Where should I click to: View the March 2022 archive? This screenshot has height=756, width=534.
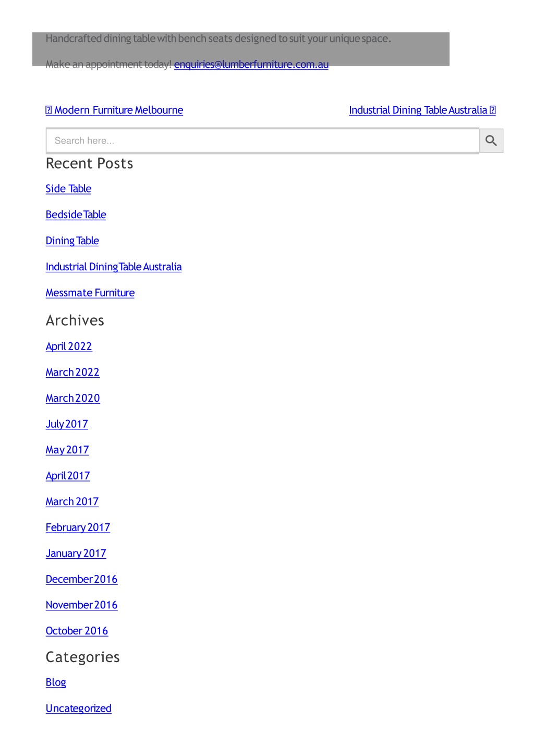[x=72, y=373]
